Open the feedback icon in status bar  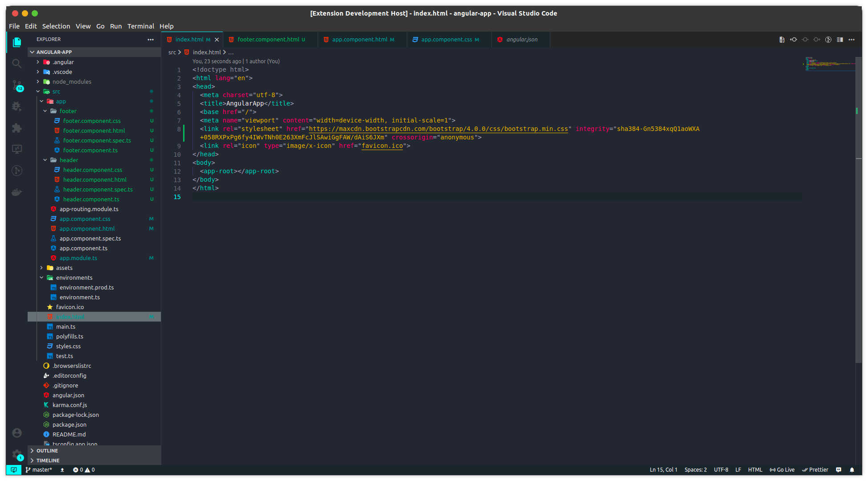tap(839, 470)
